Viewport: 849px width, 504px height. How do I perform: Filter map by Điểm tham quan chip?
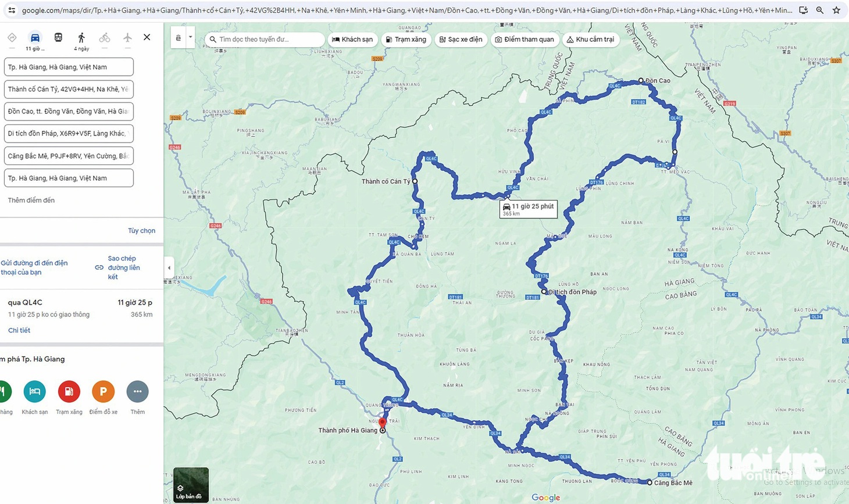[525, 40]
